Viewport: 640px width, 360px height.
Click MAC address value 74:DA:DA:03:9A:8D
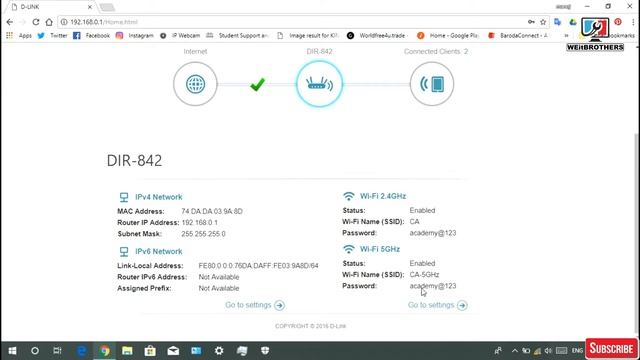tap(212, 211)
